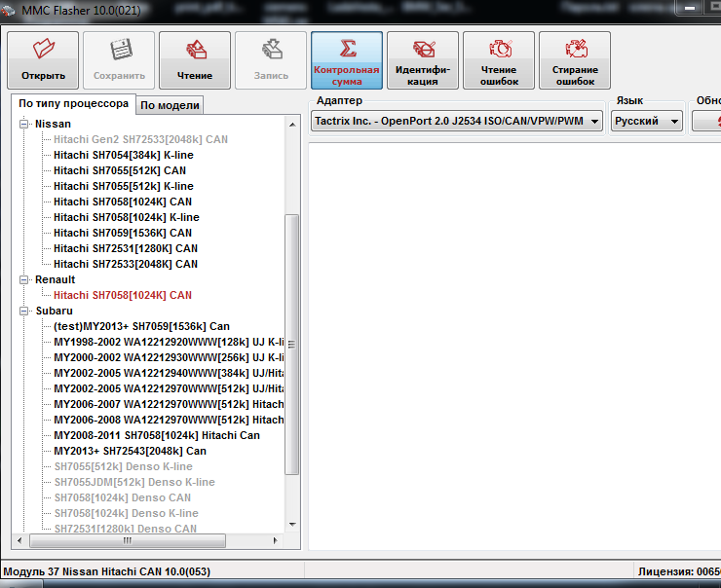Collapse the Subaru tree node
721x588 pixels.
tap(23, 311)
